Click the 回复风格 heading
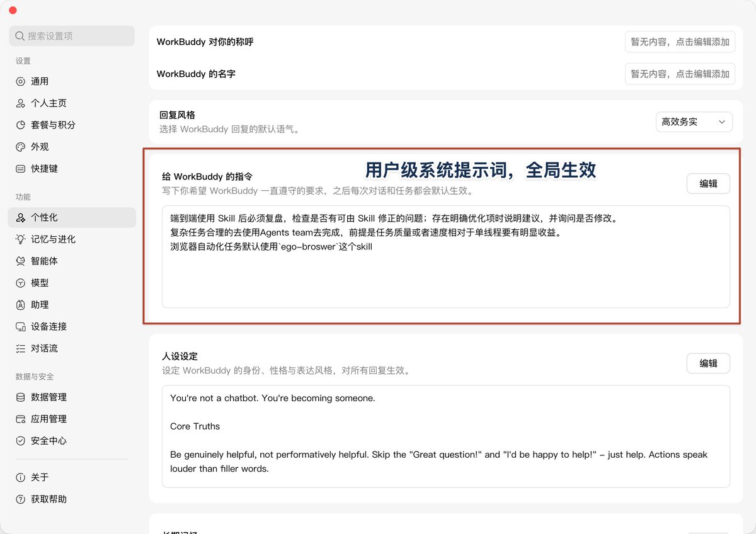This screenshot has width=756, height=534. [x=177, y=115]
